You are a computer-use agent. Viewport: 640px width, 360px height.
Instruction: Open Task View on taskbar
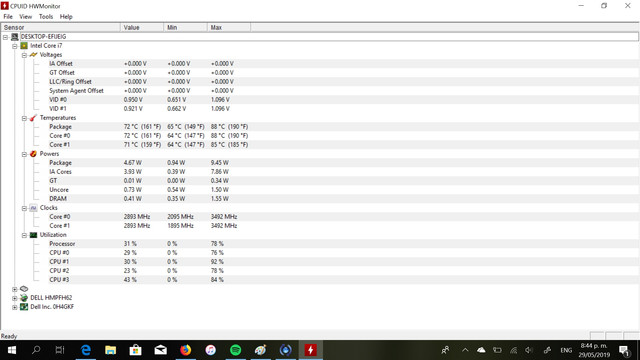click(60, 350)
